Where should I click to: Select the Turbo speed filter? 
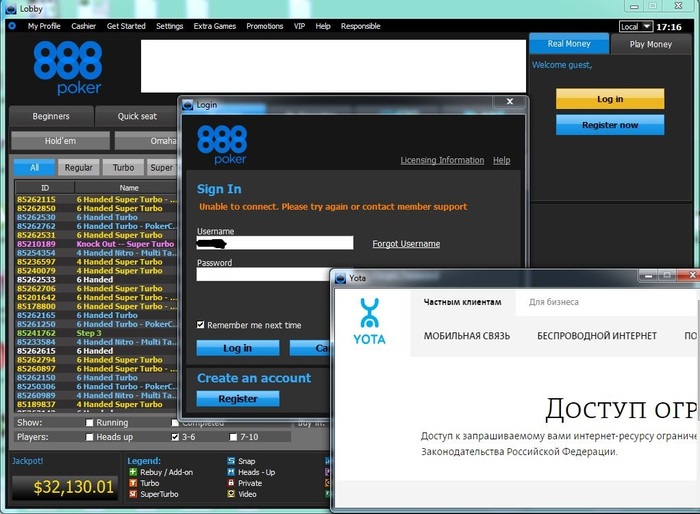123,167
